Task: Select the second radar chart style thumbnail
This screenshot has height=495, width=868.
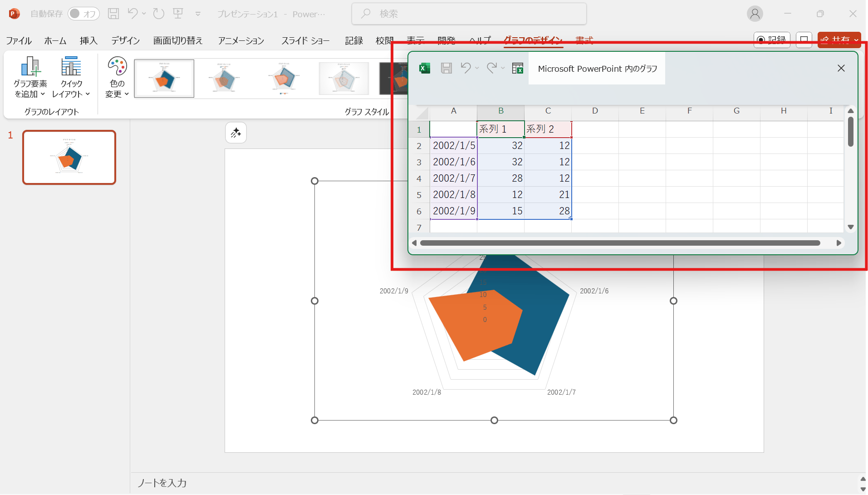Action: click(x=224, y=79)
